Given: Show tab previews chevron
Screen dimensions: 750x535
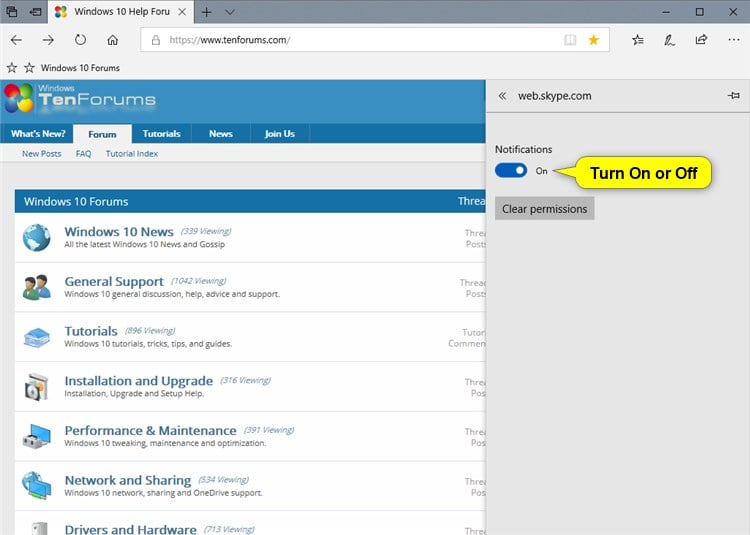Looking at the screenshot, I should tap(230, 12).
